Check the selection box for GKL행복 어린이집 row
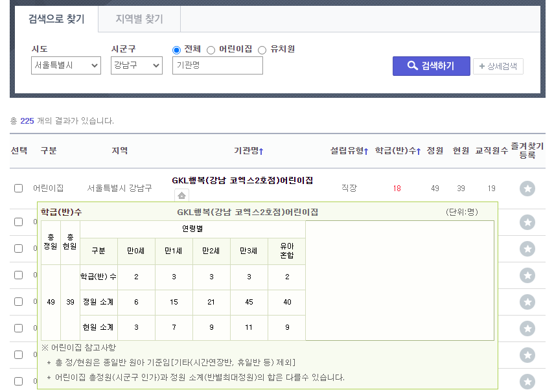 click(19, 189)
